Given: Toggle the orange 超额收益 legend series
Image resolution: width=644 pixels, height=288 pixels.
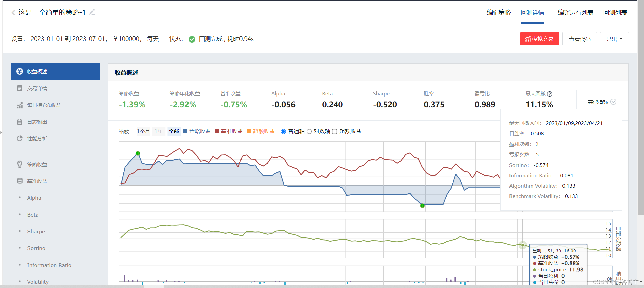Looking at the screenshot, I should (261, 131).
